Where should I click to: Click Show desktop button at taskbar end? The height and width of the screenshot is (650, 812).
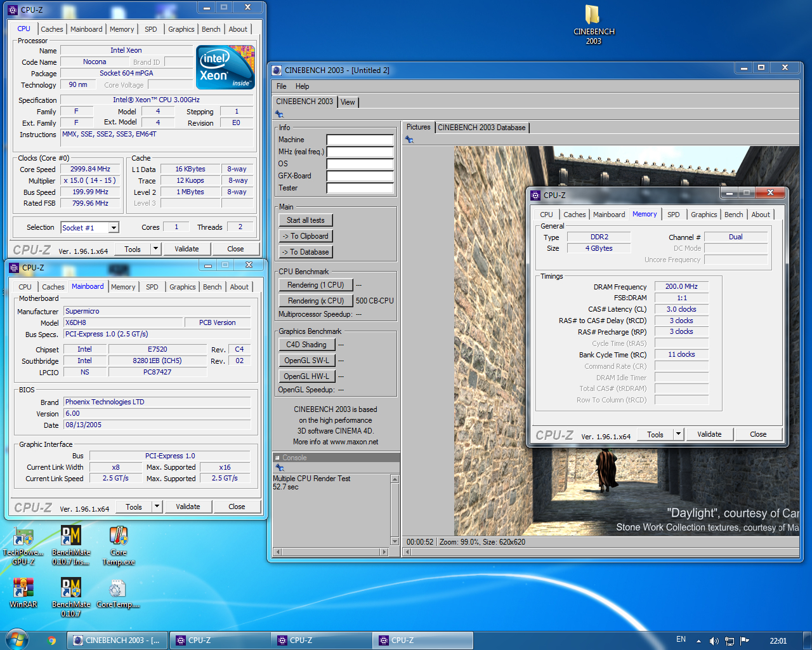pos(807,640)
